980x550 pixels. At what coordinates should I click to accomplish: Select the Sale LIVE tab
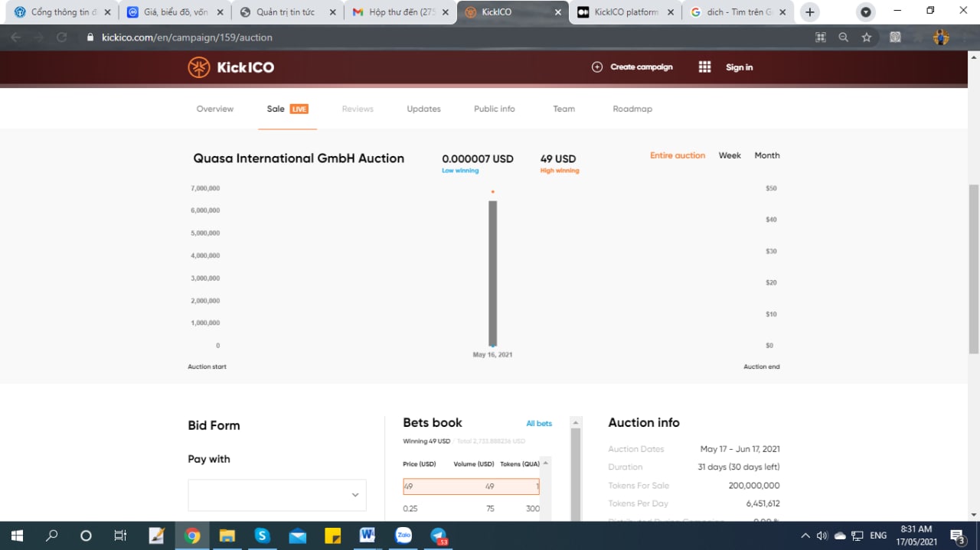[x=287, y=109]
